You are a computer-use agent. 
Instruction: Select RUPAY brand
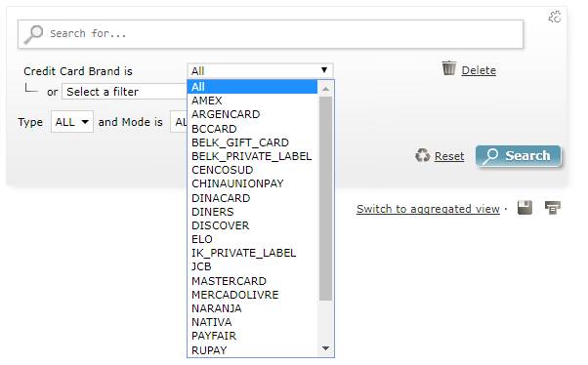coord(252,350)
